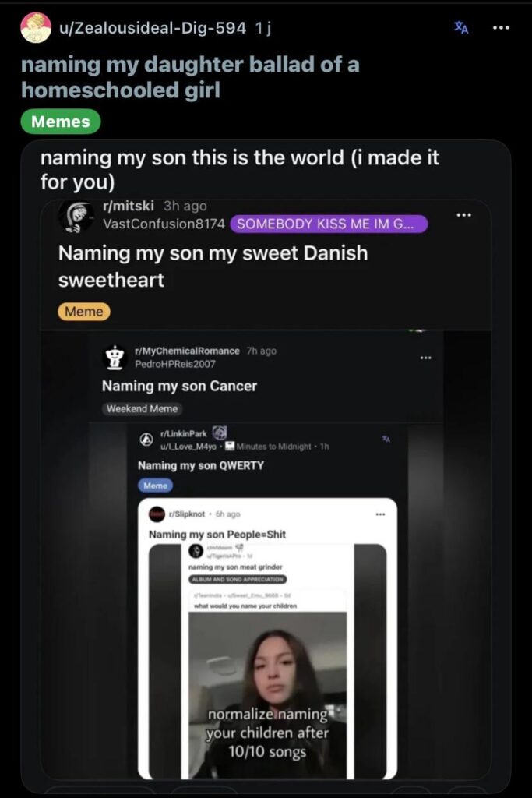Tap the purple SOMEBODY KISS ME user flair
This screenshot has height=798, width=532.
coord(329,224)
